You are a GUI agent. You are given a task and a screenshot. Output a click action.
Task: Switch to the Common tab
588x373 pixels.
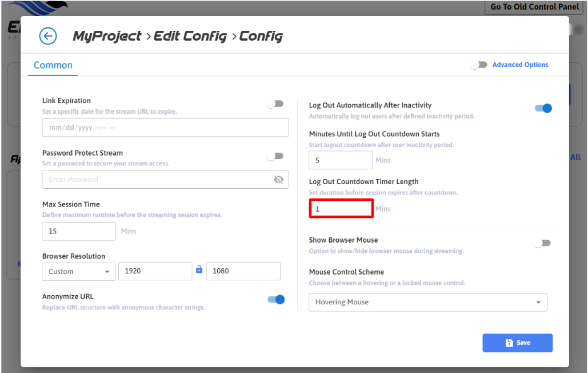53,65
